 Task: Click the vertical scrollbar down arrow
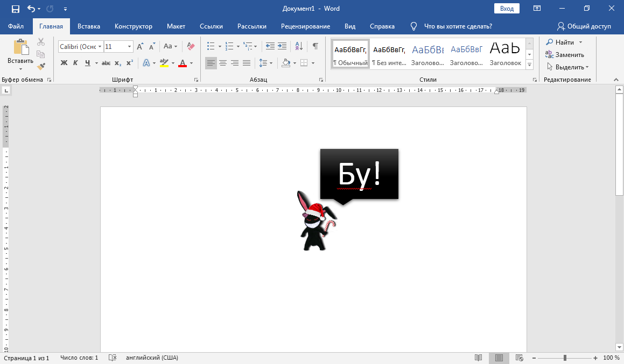coord(619,348)
